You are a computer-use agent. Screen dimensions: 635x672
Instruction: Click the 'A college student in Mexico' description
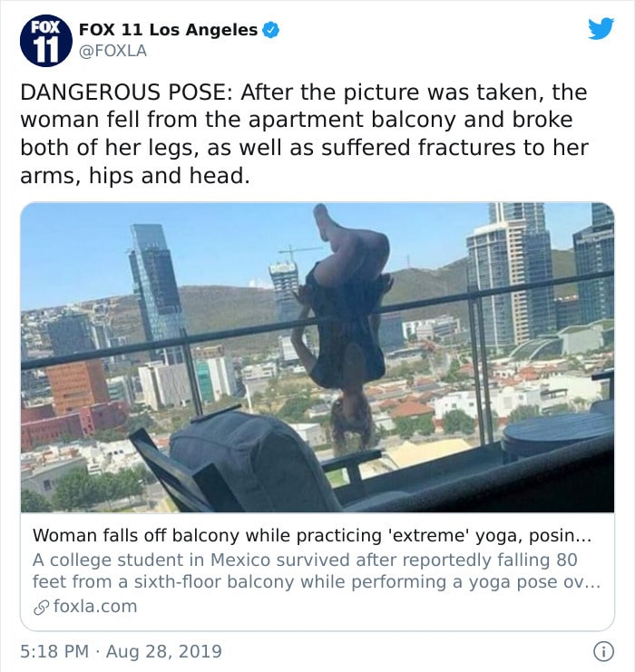305,560
